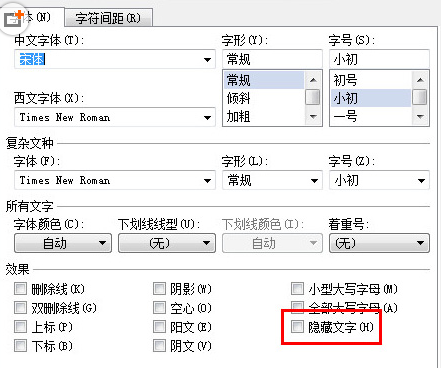Image resolution: width=441 pixels, height=368 pixels.
Task: Check the 删除线(K) option
Action: [20, 289]
